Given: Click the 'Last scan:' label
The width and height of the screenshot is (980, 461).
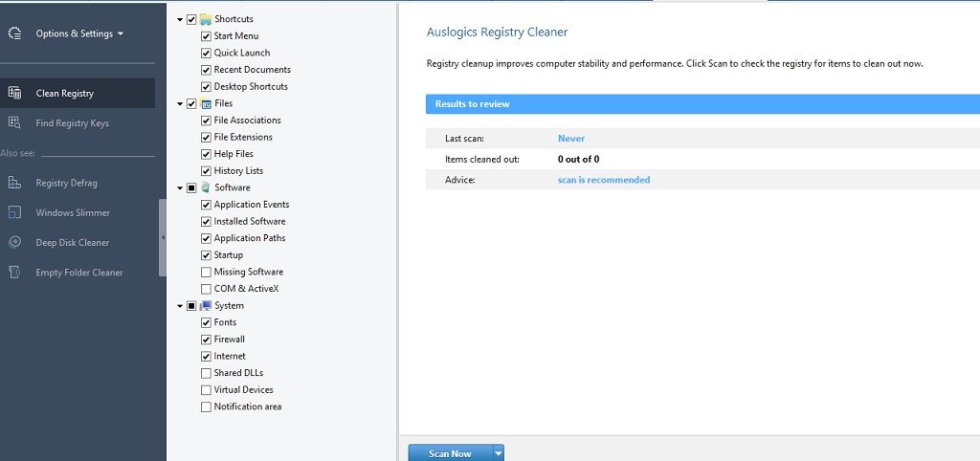Looking at the screenshot, I should 464,139.
